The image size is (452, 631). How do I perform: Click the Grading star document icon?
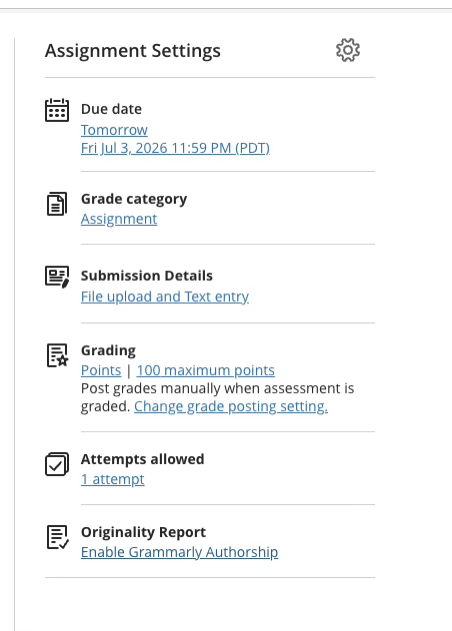coord(58,355)
